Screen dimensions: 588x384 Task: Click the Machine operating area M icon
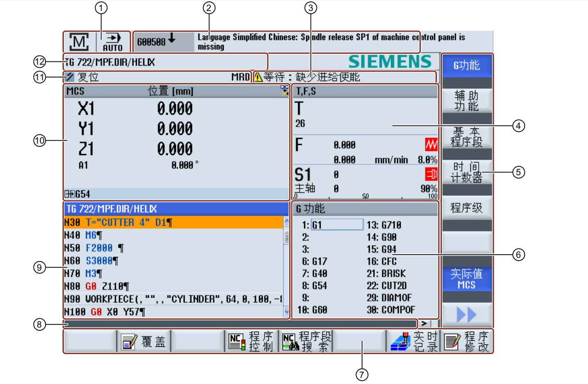(79, 42)
